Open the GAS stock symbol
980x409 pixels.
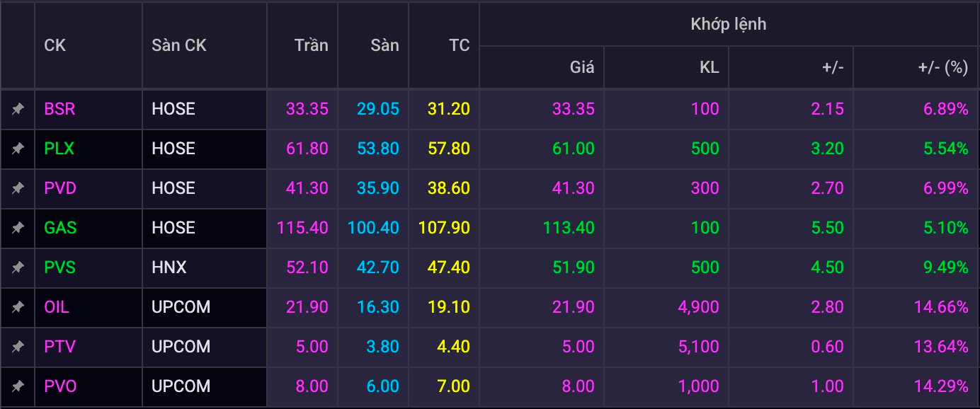coord(60,228)
